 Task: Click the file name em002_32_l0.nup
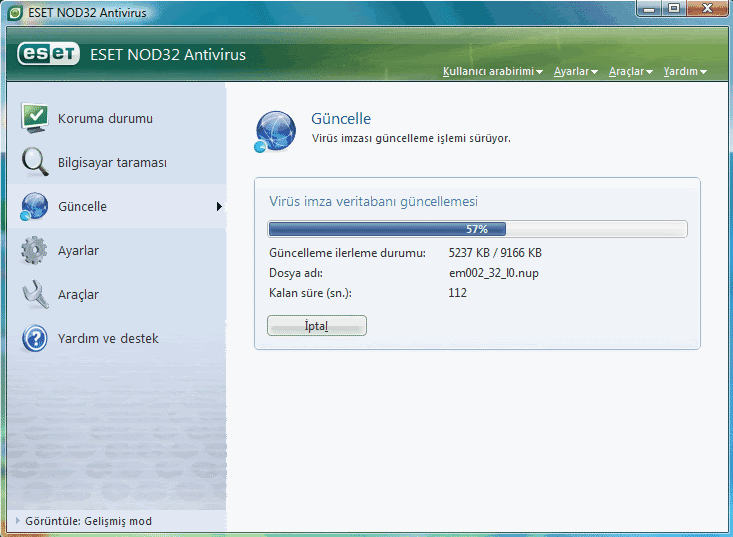tap(494, 273)
